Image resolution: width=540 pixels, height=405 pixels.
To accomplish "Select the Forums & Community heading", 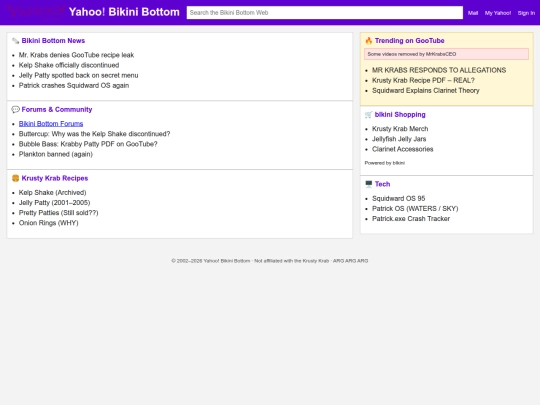I will tap(57, 110).
